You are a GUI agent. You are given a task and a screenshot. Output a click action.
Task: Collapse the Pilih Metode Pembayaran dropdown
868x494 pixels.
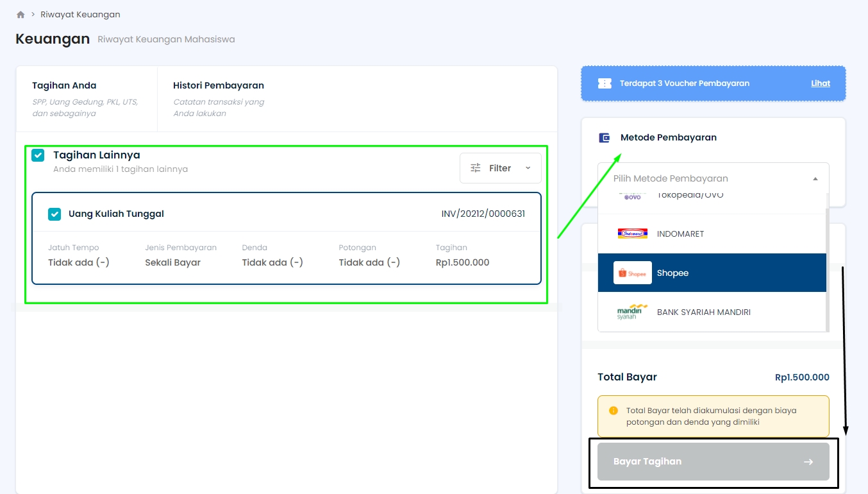713,178
